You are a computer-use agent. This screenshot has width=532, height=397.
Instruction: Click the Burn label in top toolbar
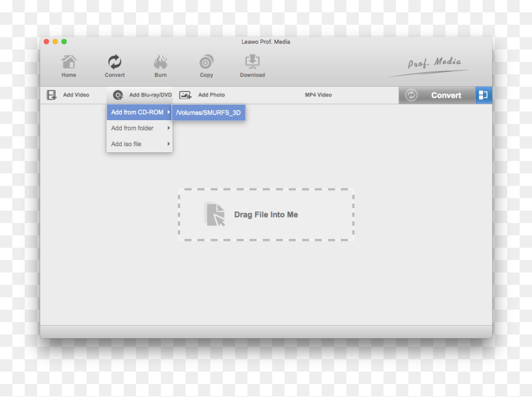(160, 75)
